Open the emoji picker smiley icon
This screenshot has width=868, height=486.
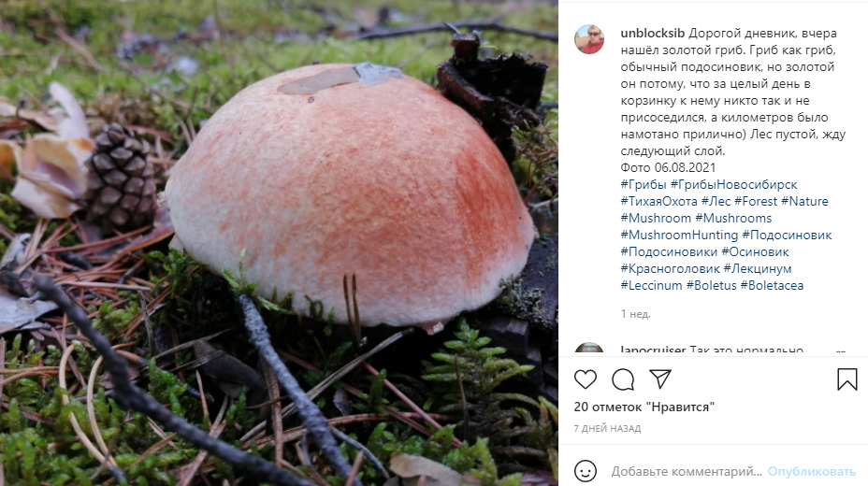point(586,471)
